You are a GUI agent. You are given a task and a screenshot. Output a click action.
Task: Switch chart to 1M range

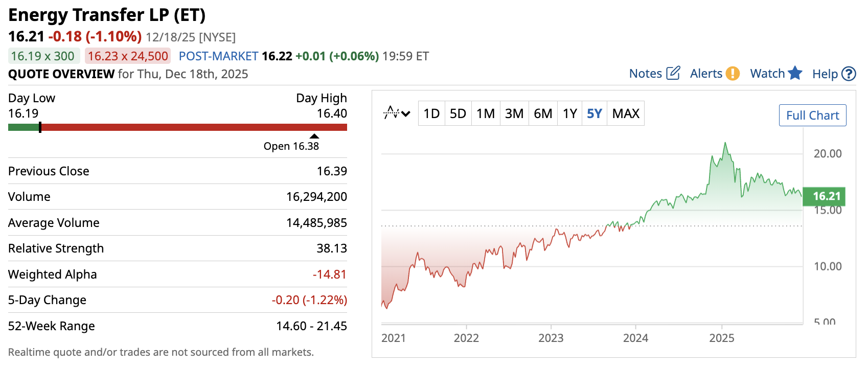tap(486, 113)
